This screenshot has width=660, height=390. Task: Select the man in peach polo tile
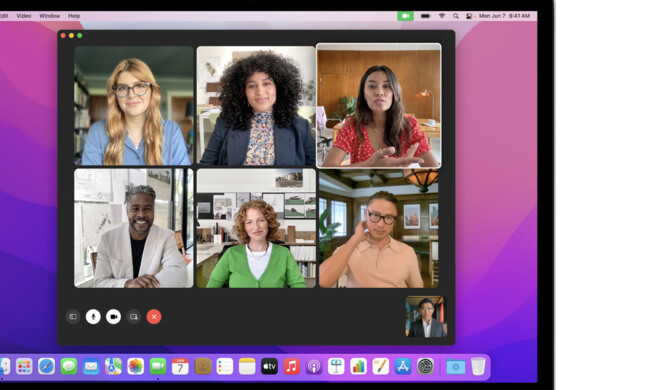[x=379, y=228]
